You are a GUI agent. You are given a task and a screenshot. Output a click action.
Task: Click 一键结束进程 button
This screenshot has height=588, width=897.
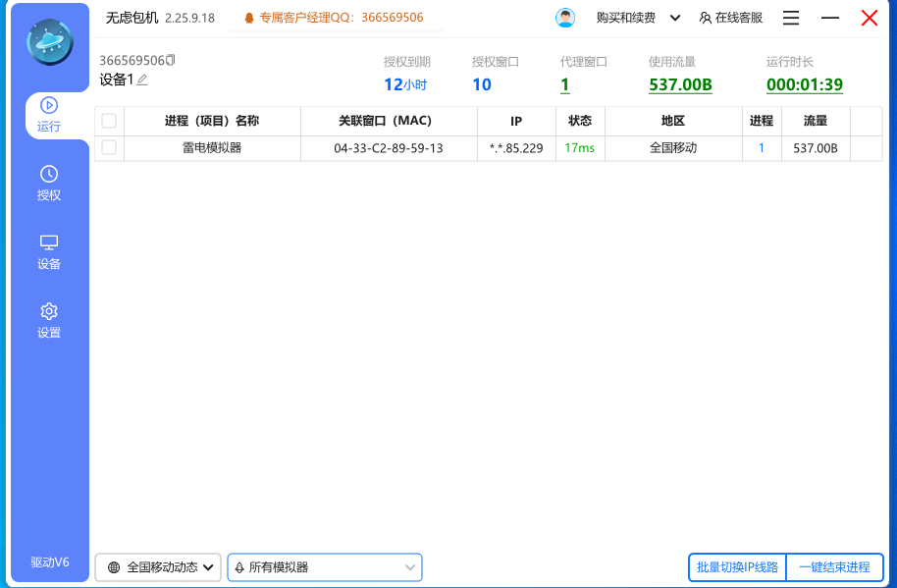(834, 567)
